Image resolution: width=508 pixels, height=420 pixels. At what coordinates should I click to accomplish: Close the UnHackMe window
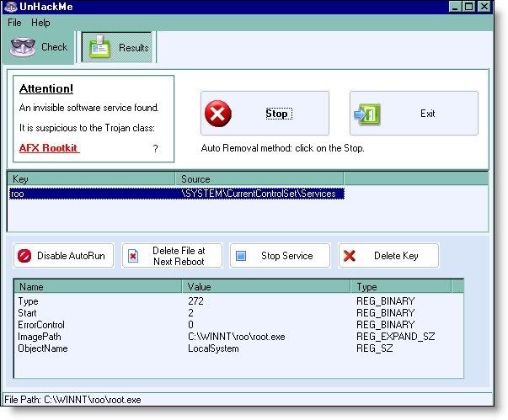coord(484,7)
